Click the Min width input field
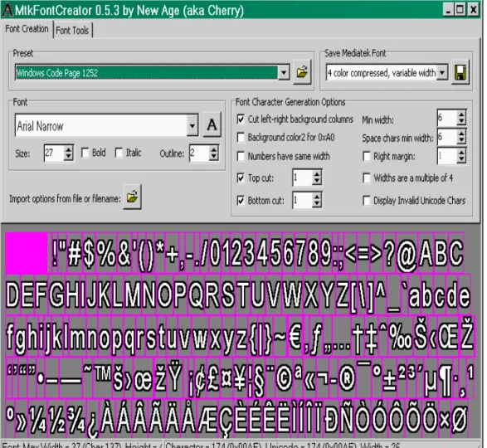The height and width of the screenshot is (448, 487). click(x=447, y=118)
